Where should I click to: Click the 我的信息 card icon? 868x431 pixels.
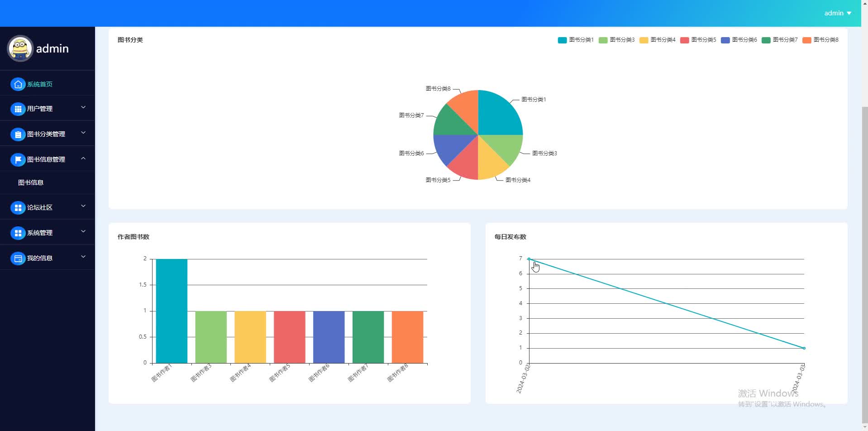tap(18, 258)
